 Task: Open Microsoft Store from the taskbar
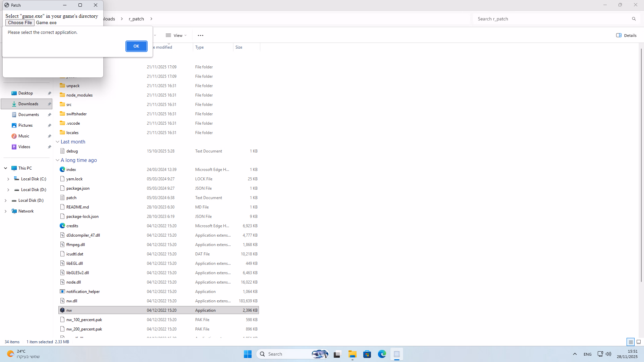point(367,354)
